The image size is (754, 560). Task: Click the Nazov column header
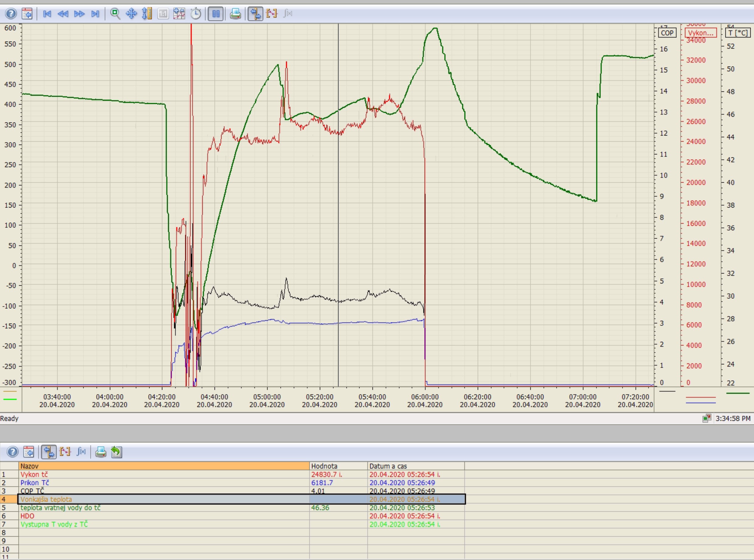[164, 466]
